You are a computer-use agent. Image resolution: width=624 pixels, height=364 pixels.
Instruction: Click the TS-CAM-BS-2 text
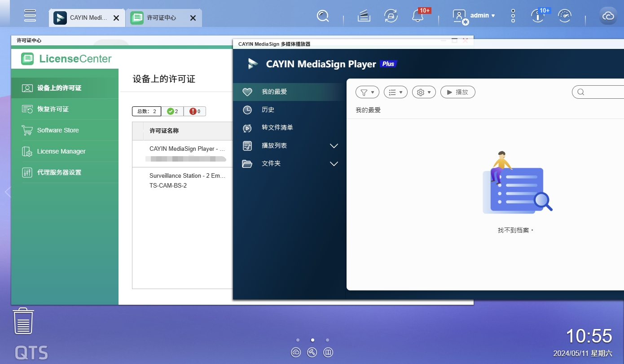(x=168, y=185)
